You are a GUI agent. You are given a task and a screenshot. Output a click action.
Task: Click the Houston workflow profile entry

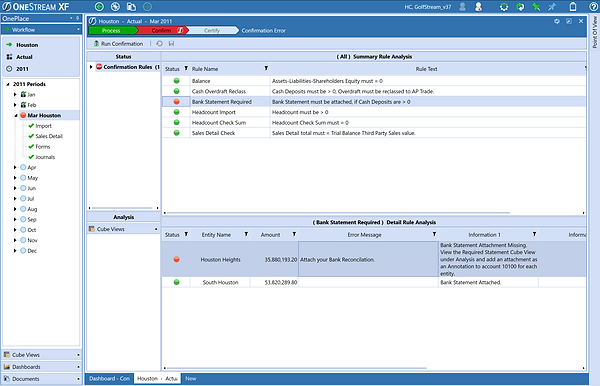coord(27,45)
